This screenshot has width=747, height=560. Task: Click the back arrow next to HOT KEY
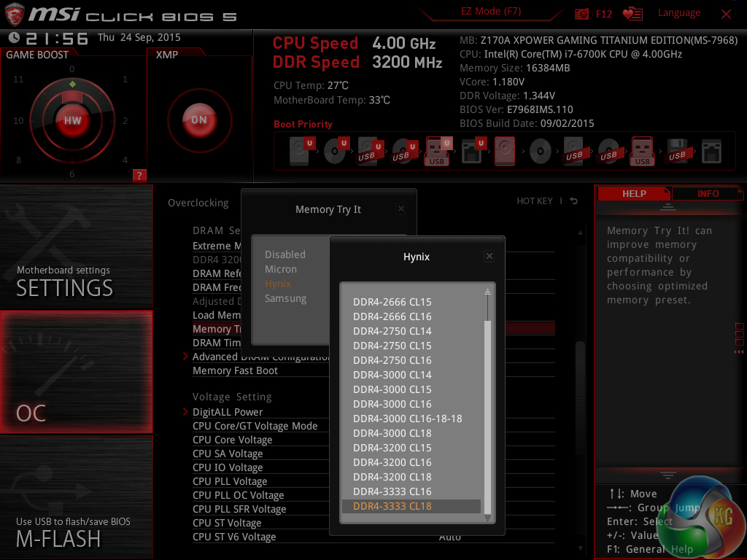click(574, 201)
